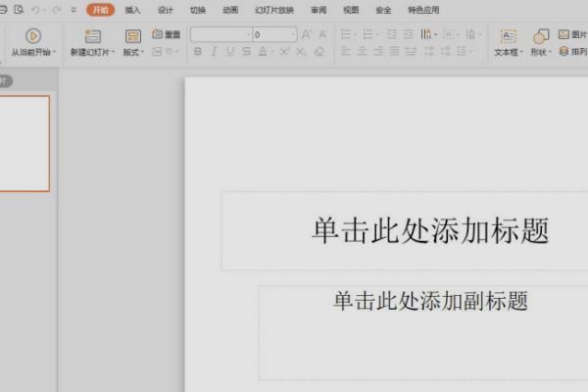Click the font color A button
Viewport: 588px width, 392px height.
263,52
